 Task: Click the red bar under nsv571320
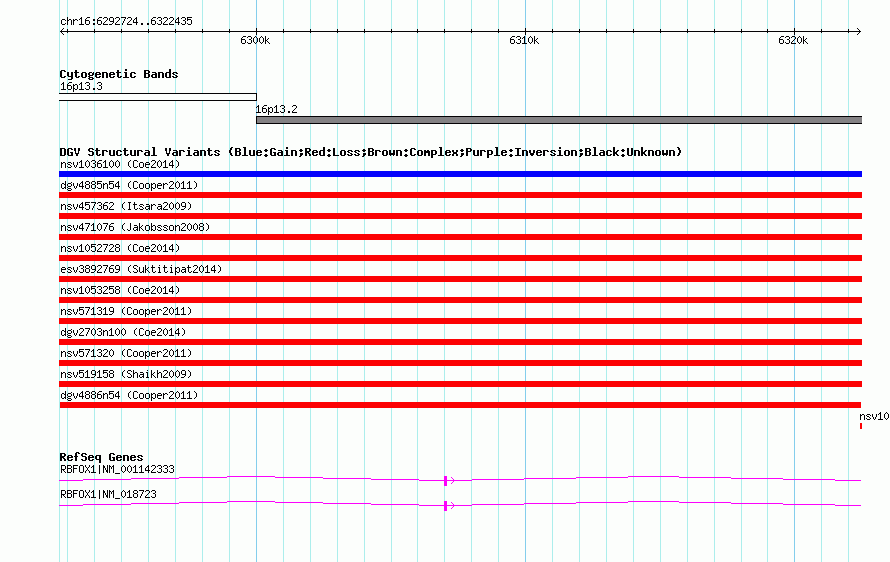(x=460, y=363)
